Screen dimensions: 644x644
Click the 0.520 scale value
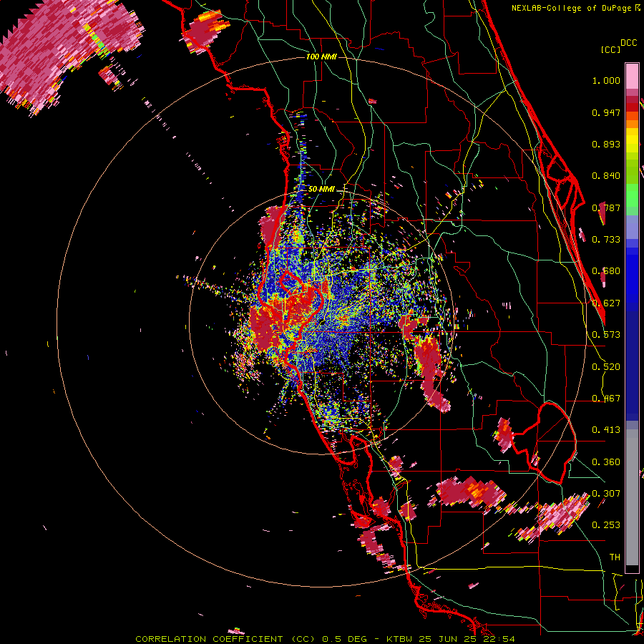(606, 367)
